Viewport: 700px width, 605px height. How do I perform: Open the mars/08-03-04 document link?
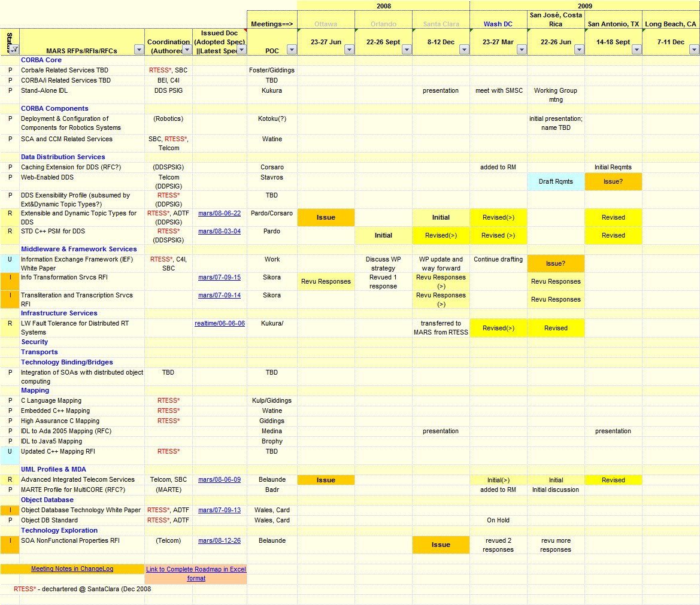[x=219, y=231]
